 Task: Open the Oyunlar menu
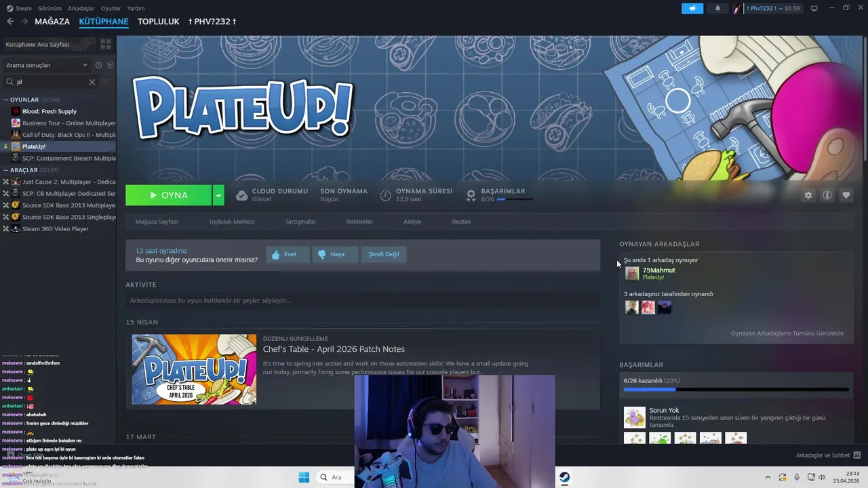click(x=111, y=8)
